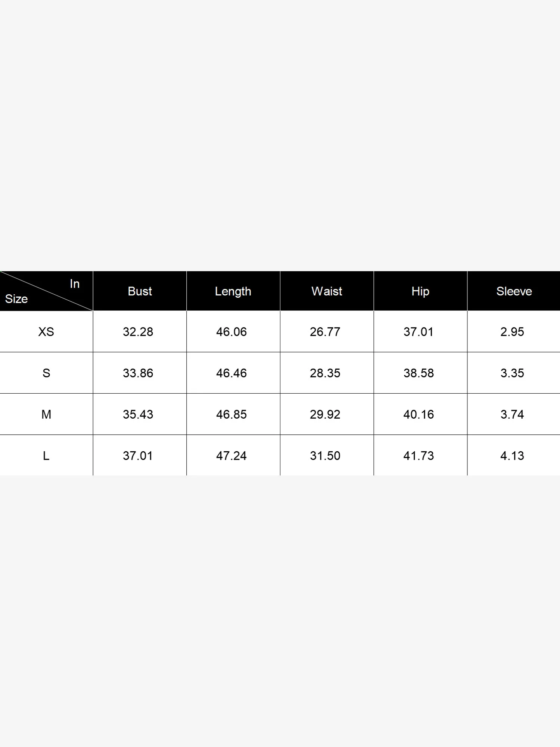This screenshot has width=560, height=747.
Task: Click M waist value 29.92
Action: tap(325, 414)
